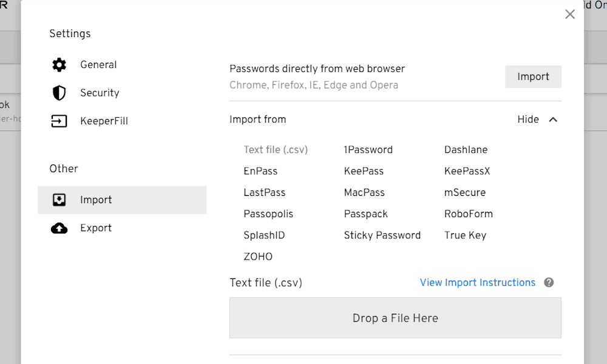
Task: Choose LastPass as import source
Action: click(x=265, y=192)
